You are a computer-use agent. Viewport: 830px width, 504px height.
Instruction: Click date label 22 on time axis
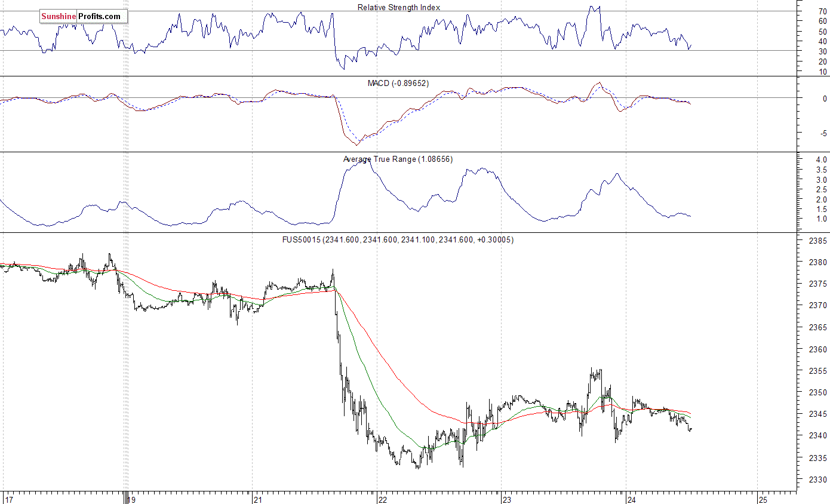pos(383,499)
